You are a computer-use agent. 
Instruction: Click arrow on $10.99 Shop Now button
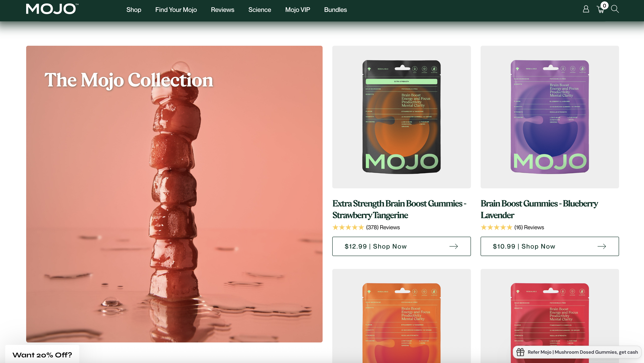click(x=602, y=246)
